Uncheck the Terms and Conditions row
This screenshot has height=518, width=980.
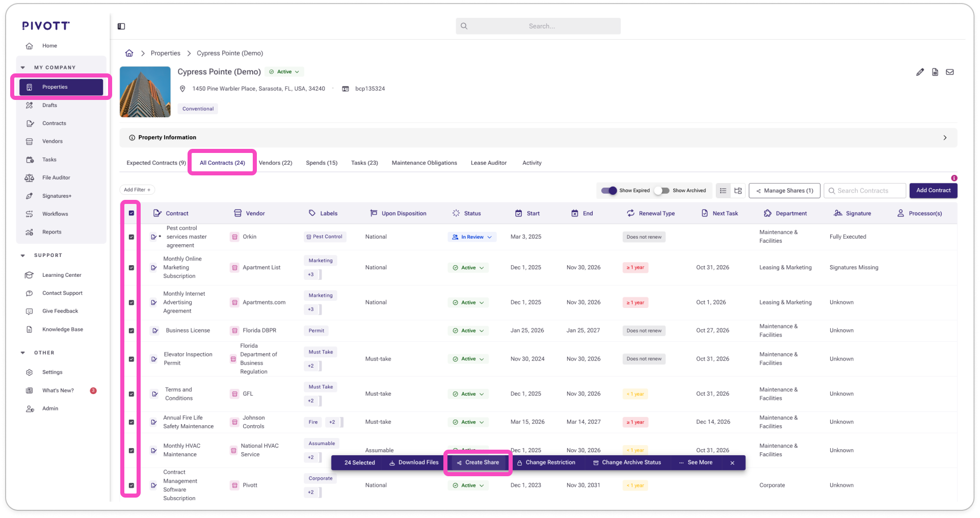coord(131,394)
